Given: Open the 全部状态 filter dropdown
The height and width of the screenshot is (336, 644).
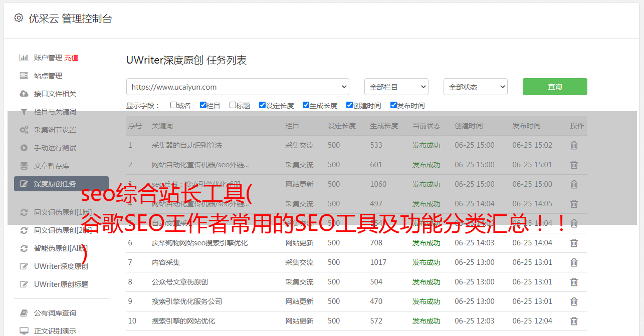Looking at the screenshot, I should point(475,87).
